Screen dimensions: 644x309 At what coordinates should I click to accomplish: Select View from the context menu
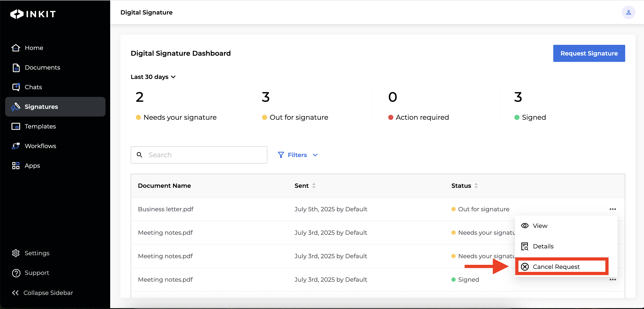pos(566,226)
